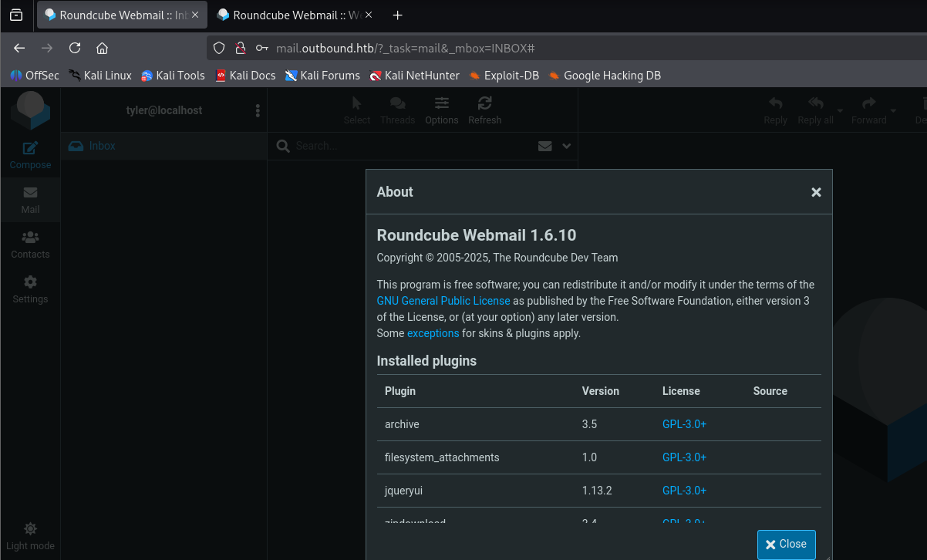Refresh the mail list
This screenshot has height=560, width=927.
[x=485, y=110]
